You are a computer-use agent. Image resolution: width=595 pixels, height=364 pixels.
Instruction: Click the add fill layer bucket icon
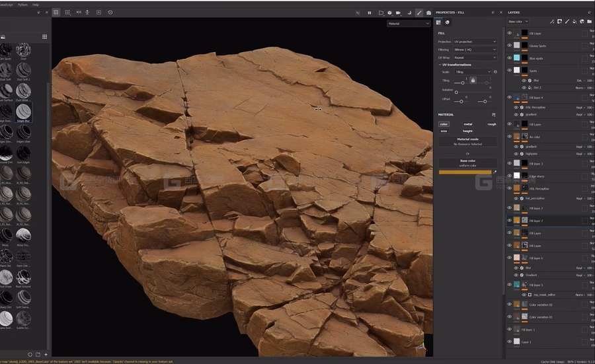pyautogui.click(x=575, y=22)
